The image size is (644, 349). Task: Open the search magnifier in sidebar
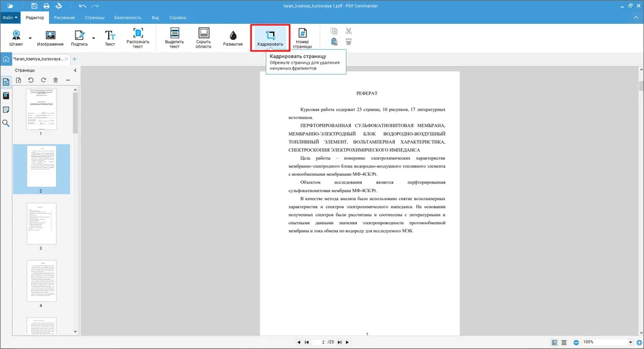pos(6,123)
